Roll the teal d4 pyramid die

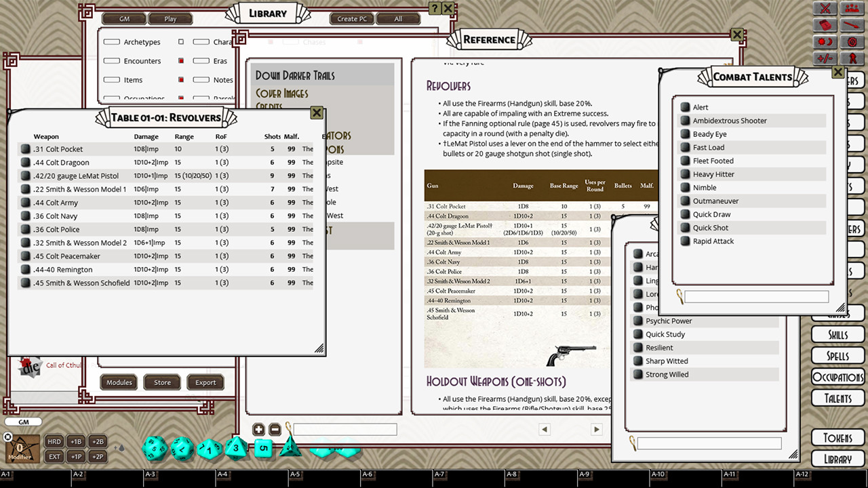(292, 449)
